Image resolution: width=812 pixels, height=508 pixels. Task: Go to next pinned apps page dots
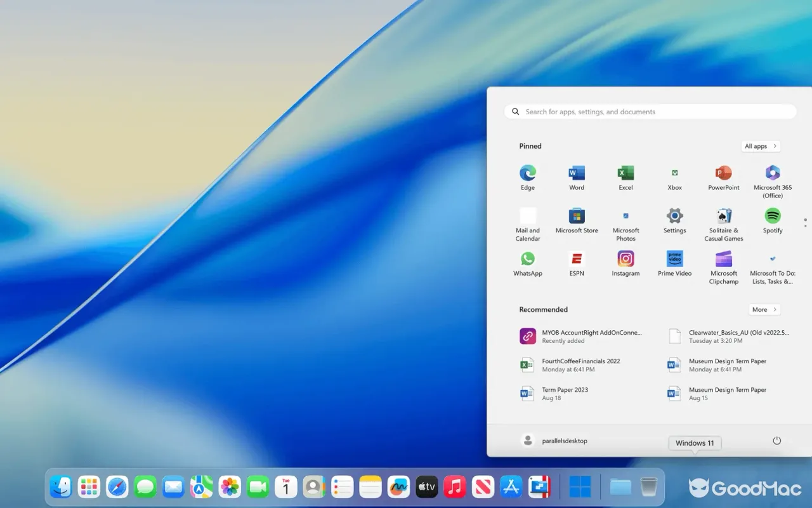point(805,222)
